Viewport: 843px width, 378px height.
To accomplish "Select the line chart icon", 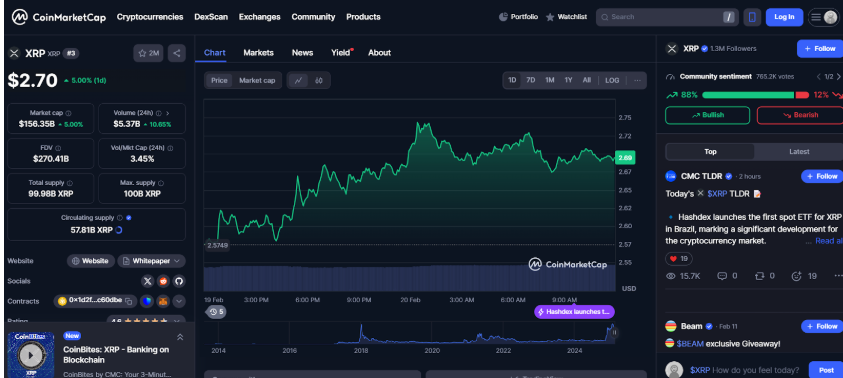I will click(298, 81).
